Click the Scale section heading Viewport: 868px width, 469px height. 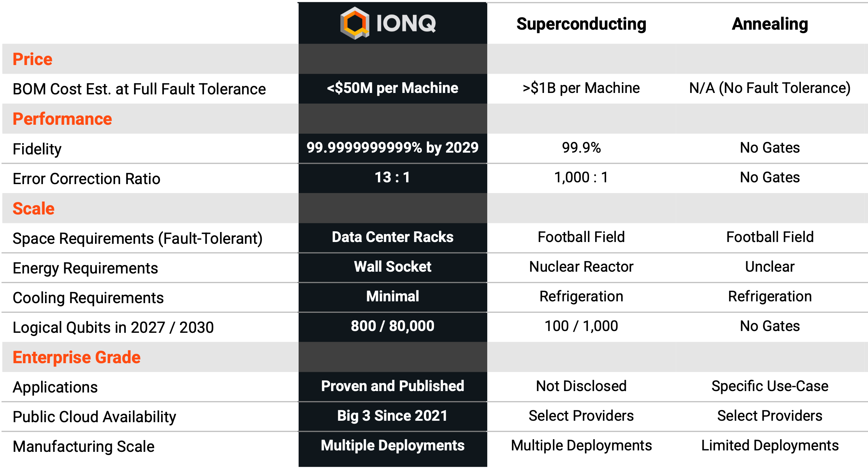point(34,208)
